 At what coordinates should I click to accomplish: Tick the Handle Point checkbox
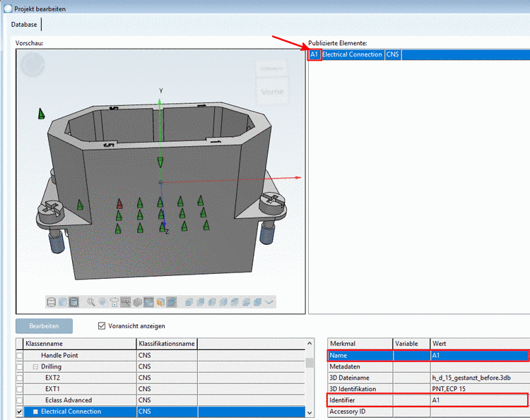click(20, 356)
